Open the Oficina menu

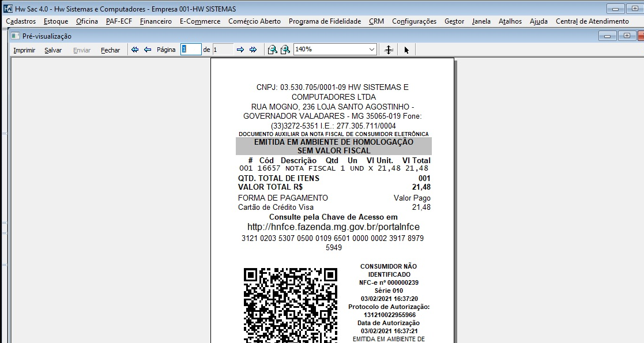[x=87, y=21]
